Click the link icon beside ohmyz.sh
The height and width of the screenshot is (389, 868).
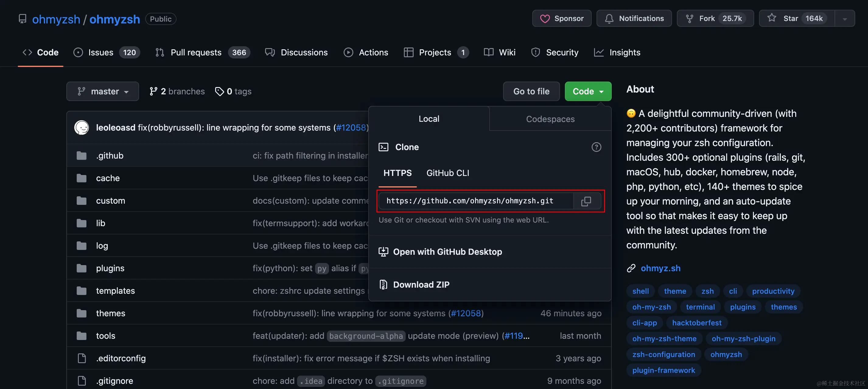pyautogui.click(x=631, y=268)
